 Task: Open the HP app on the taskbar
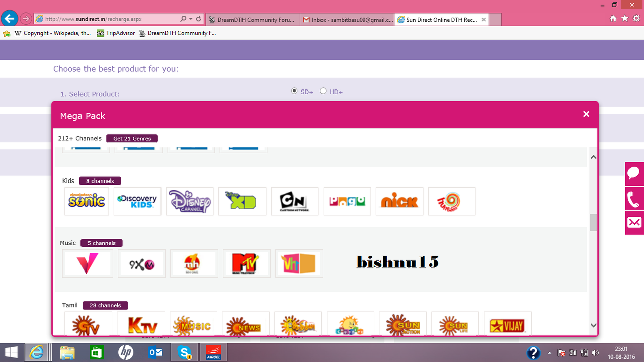(126, 353)
